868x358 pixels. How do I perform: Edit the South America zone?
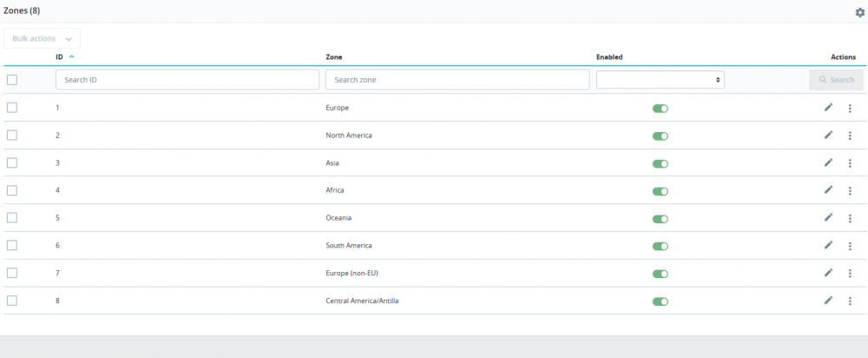tap(828, 245)
